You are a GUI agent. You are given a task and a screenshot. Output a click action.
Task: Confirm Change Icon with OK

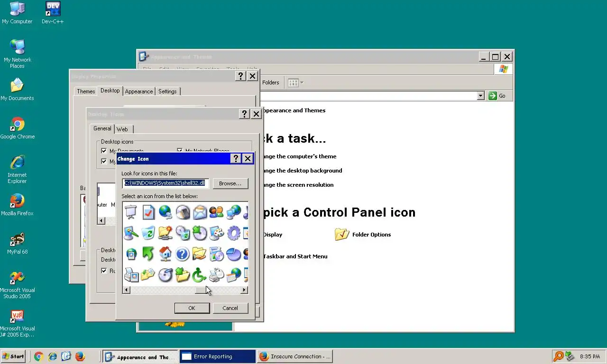coord(192,308)
